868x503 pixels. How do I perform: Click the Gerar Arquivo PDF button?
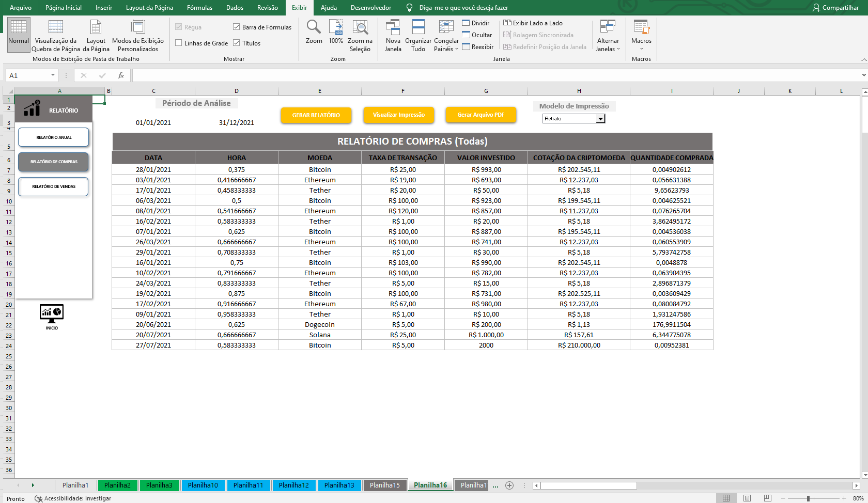pos(481,115)
